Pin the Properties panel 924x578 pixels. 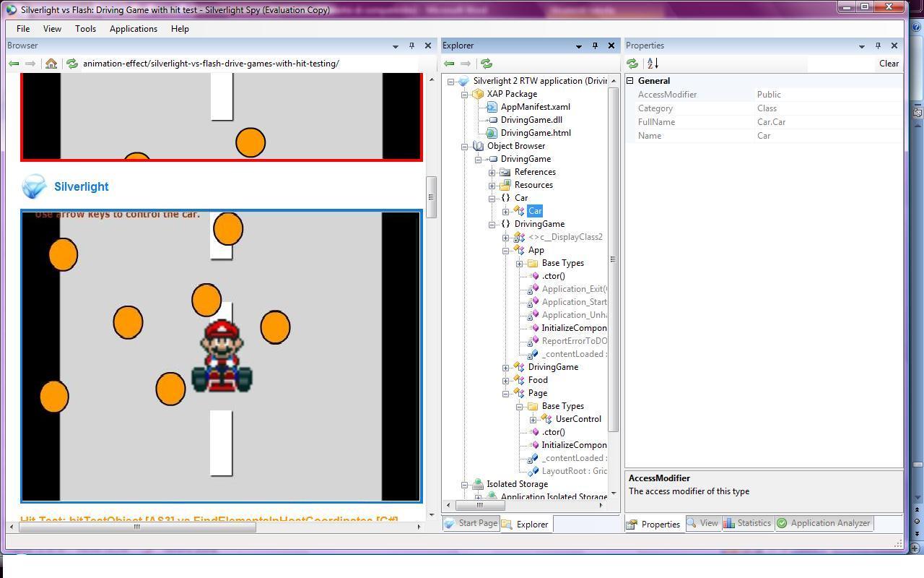pos(878,46)
